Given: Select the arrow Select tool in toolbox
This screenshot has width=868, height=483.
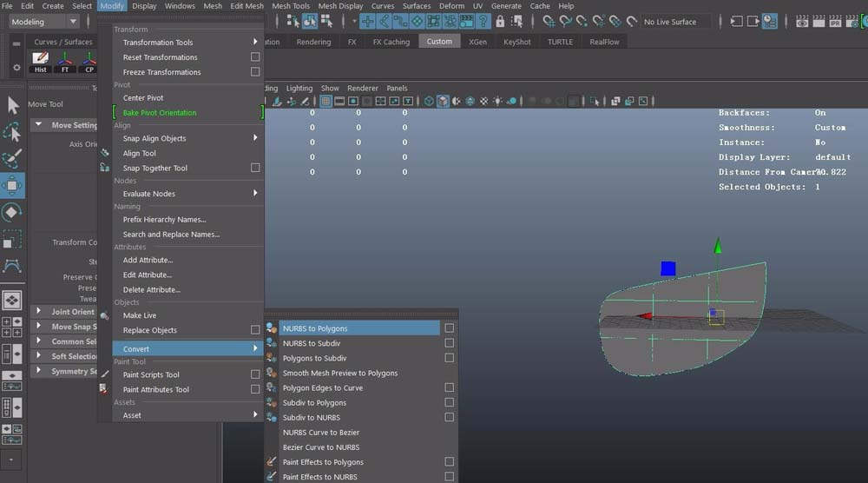Looking at the screenshot, I should [x=13, y=105].
